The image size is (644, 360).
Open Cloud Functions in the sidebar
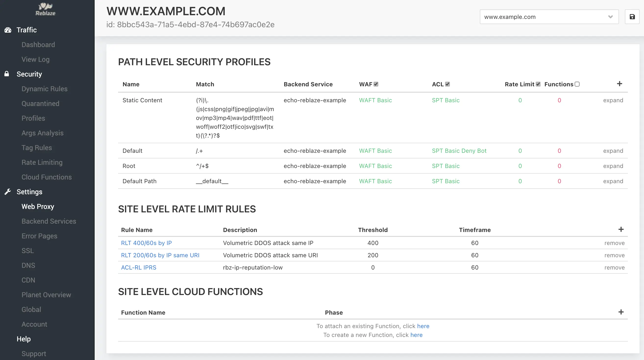coord(47,177)
